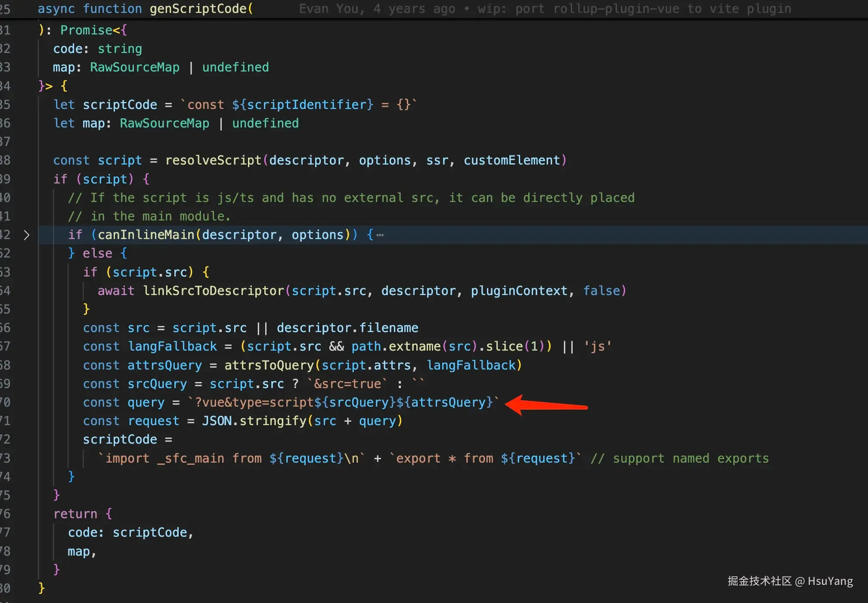The width and height of the screenshot is (868, 603).
Task: Click attrsToQuery function call
Action: coord(269,365)
